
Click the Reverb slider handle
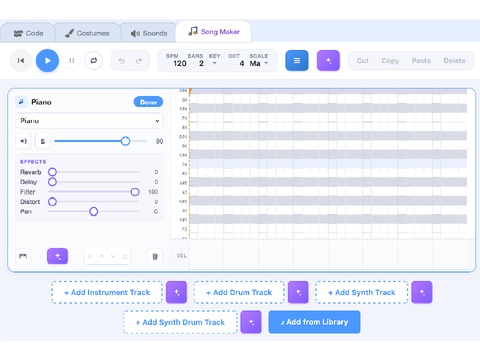point(52,172)
